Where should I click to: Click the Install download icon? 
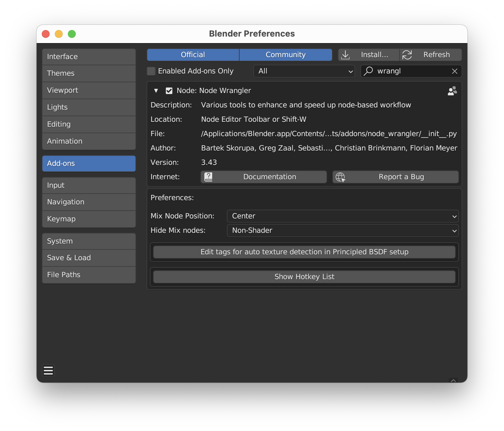click(345, 55)
